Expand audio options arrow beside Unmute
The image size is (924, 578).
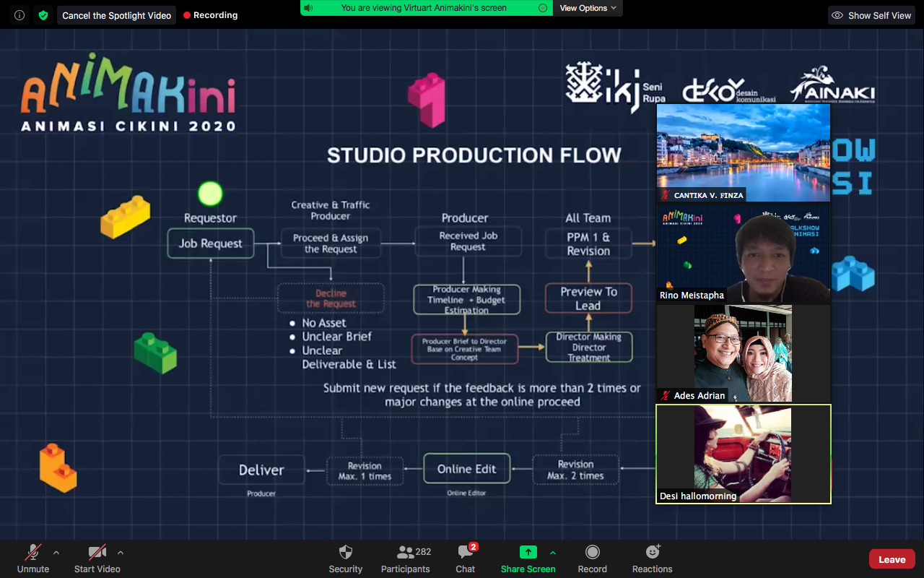56,553
